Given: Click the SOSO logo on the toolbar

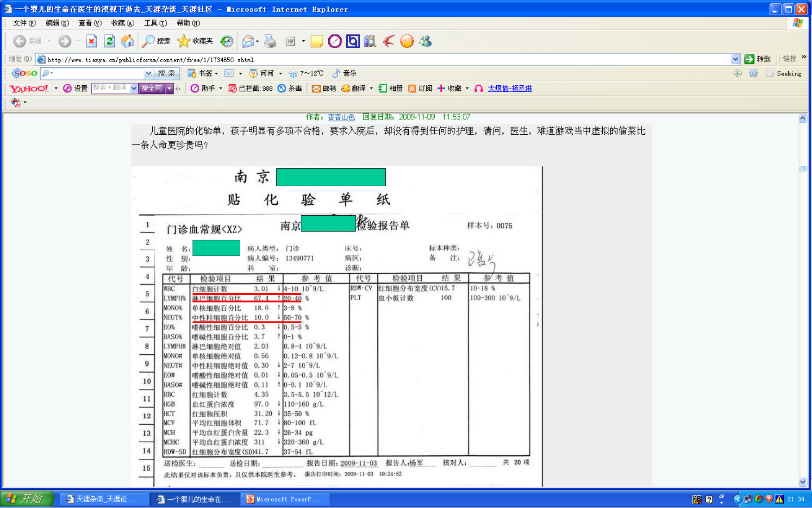Looking at the screenshot, I should coord(25,73).
